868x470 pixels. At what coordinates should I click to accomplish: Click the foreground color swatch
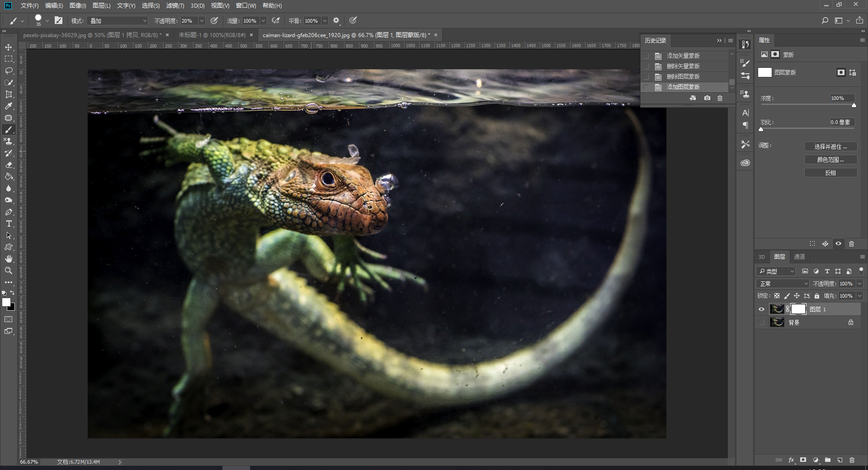(x=6, y=303)
